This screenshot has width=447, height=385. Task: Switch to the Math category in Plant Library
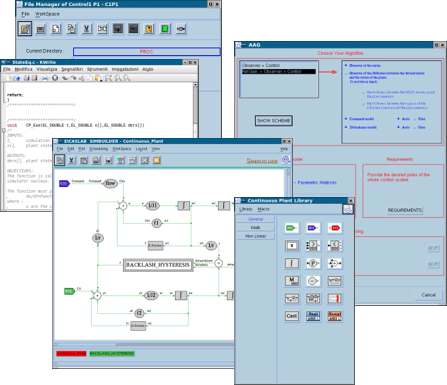[256, 227]
